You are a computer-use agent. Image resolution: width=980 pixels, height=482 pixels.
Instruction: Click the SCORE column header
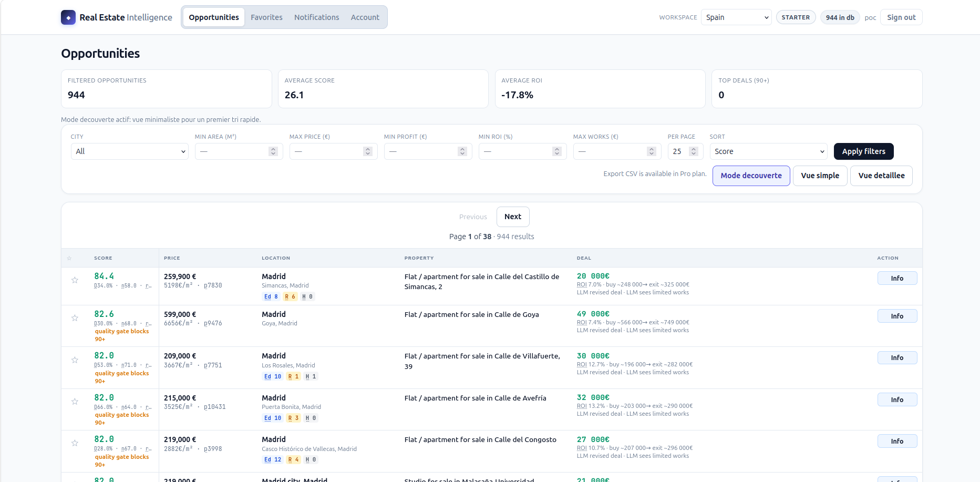(103, 258)
